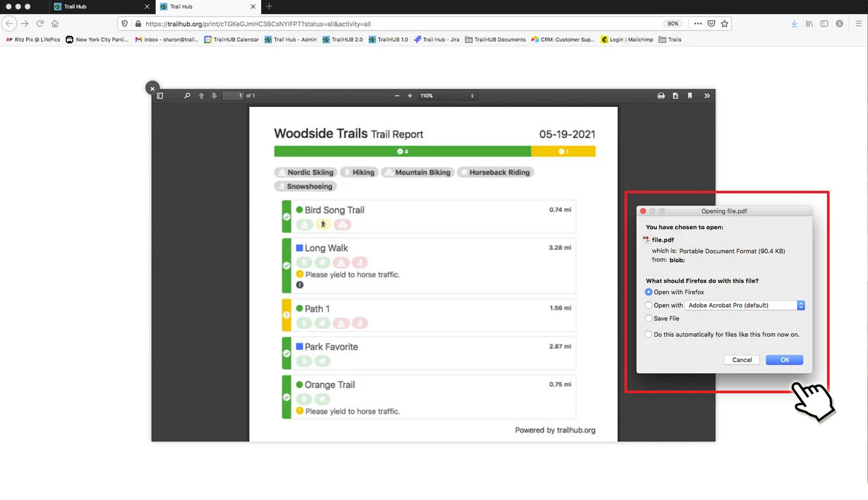
Task: Click the Bird Song Trail name
Action: coord(335,210)
